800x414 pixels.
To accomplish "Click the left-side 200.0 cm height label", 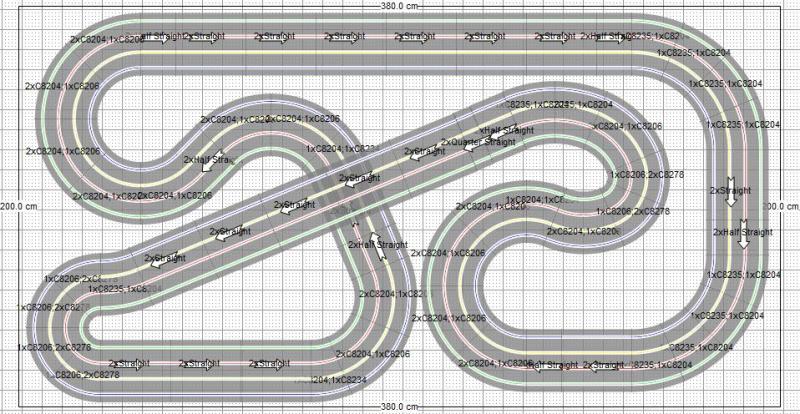I will click(x=19, y=206).
